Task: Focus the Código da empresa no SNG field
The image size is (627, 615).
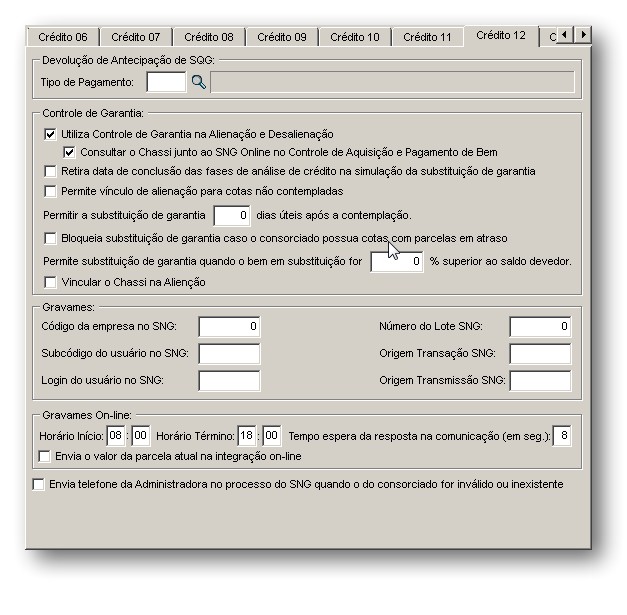Action: click(229, 327)
